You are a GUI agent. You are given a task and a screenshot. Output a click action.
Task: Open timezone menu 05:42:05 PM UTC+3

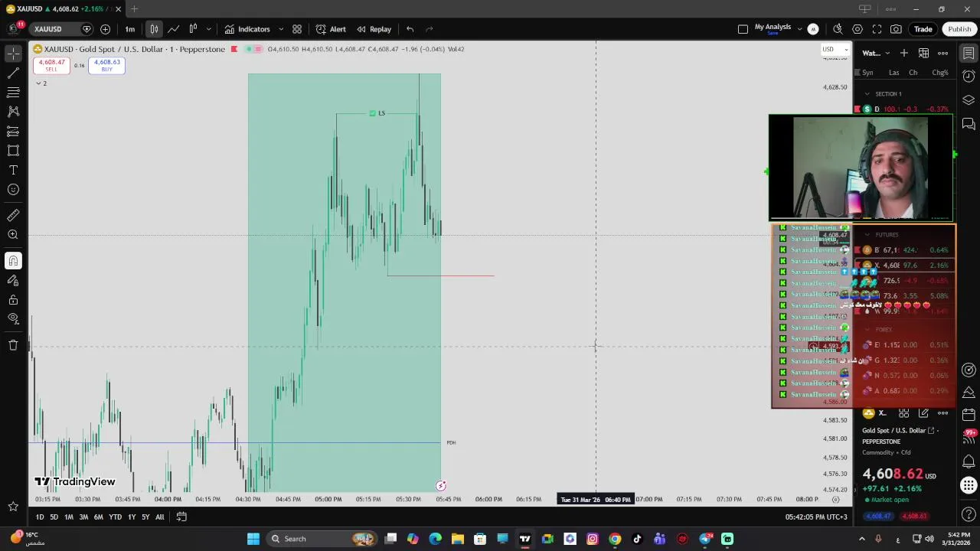[816, 517]
